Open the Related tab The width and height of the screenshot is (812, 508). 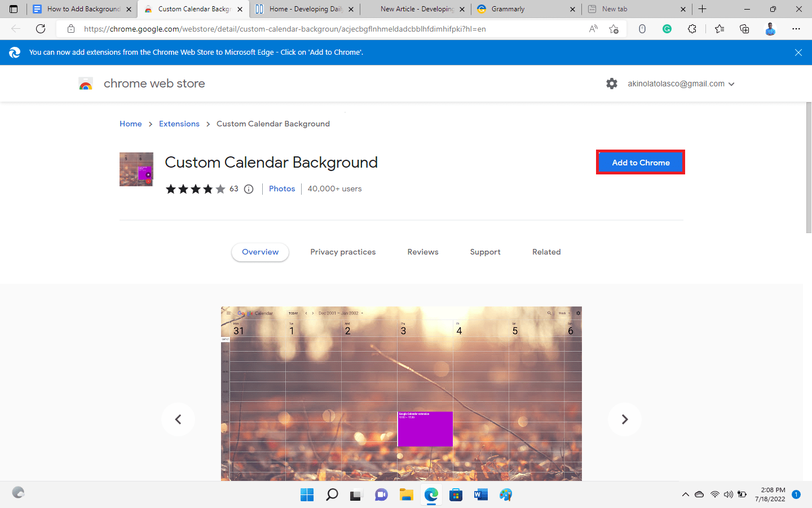click(546, 252)
